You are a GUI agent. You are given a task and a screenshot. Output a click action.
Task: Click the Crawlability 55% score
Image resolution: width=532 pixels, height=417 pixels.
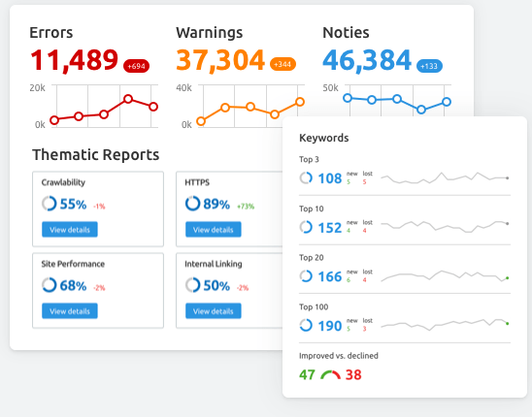tap(73, 204)
